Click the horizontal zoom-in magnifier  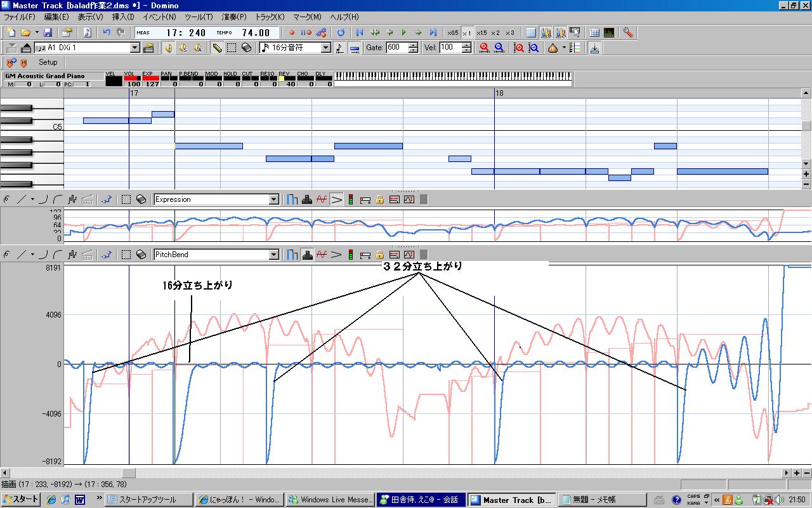coord(485,48)
